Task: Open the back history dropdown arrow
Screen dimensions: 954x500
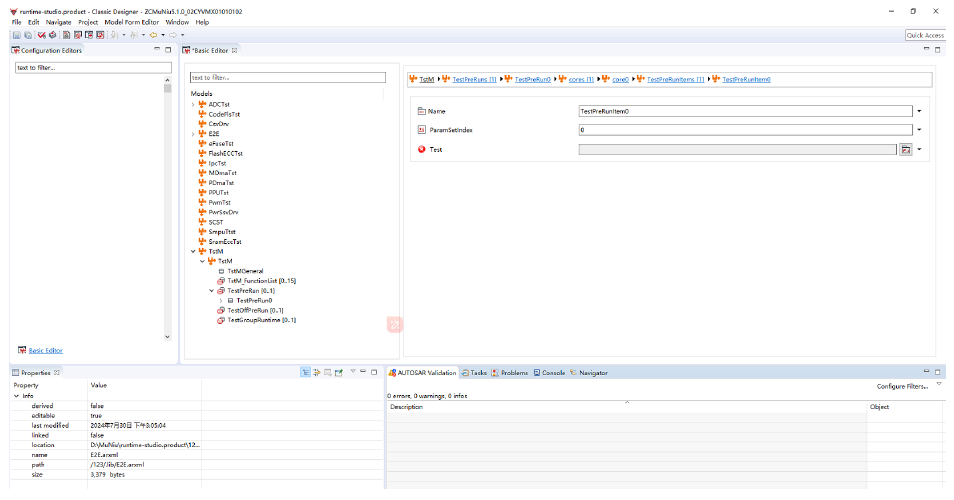Action: click(163, 35)
